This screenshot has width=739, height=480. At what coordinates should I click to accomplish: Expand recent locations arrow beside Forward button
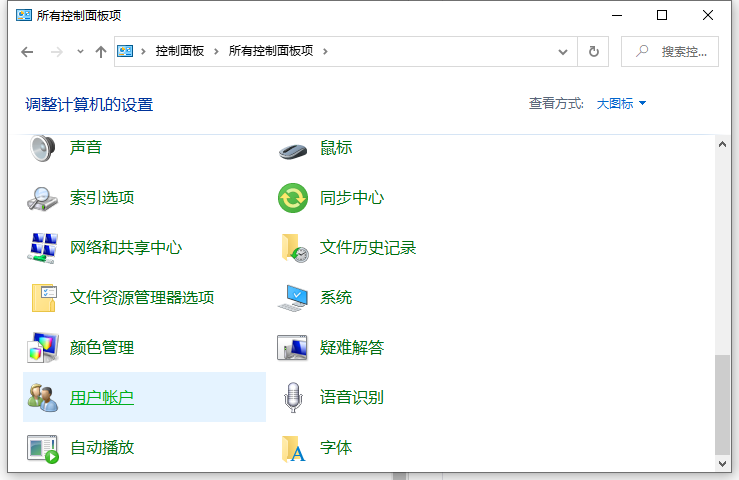point(78,52)
